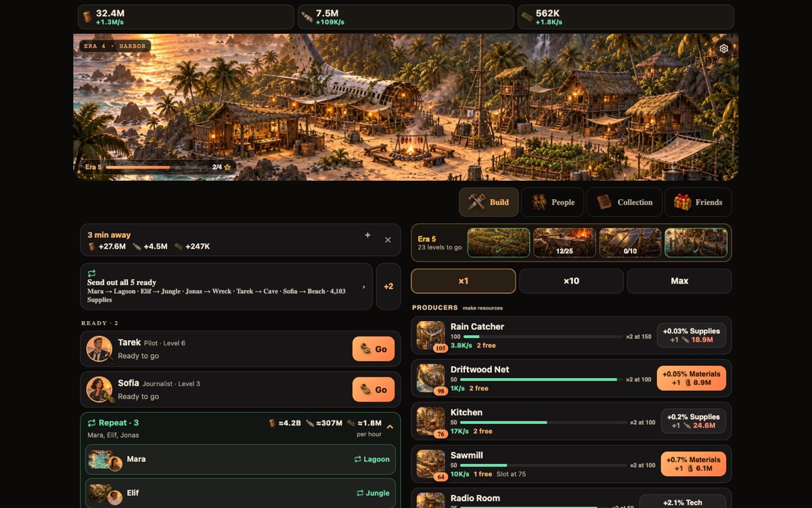Click the Mara, Elif, Jonas text
Screen dimensions: 812x508
(113, 435)
